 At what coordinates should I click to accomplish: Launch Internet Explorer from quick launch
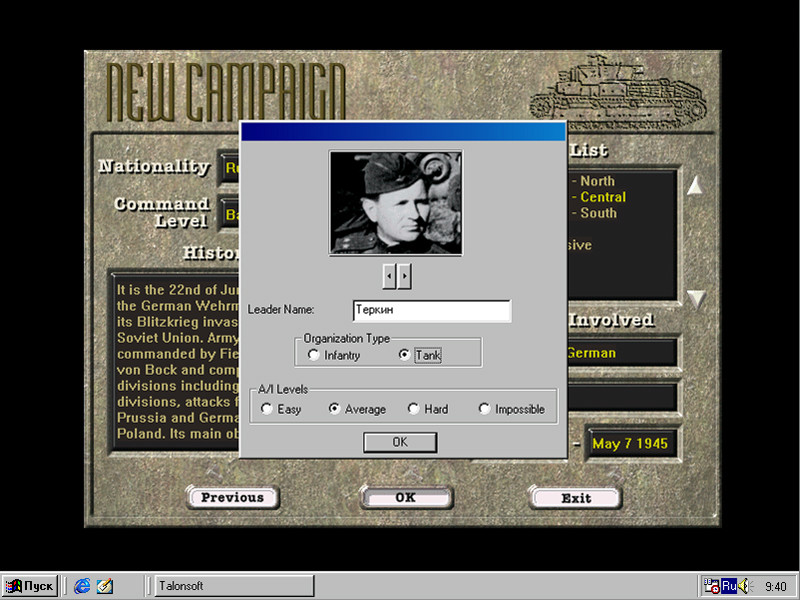point(82,586)
